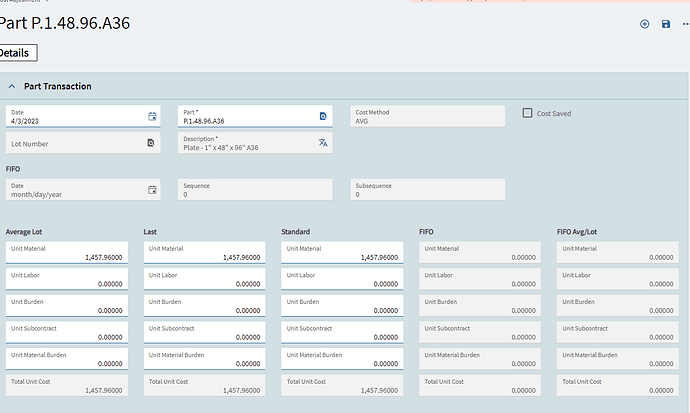690x413 pixels.
Task: Click Standard Total Unit Cost field
Action: (342, 386)
